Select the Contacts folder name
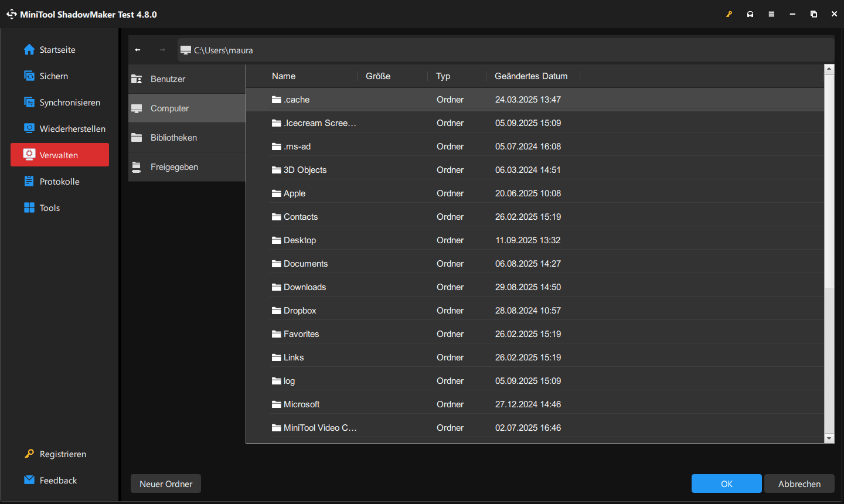This screenshot has width=844, height=504. pos(301,217)
